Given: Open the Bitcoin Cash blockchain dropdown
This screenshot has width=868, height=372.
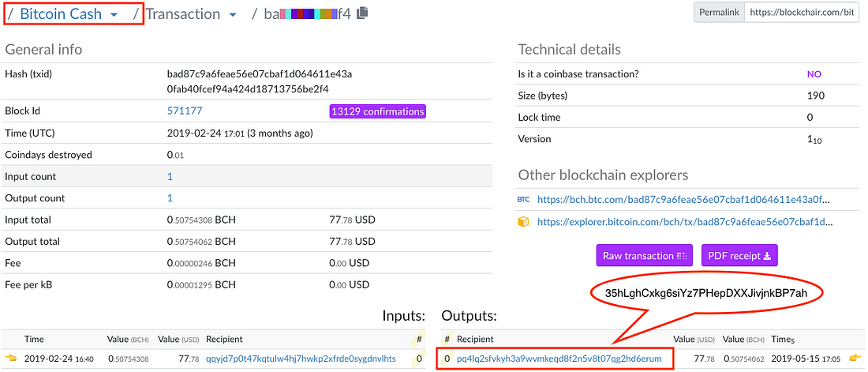Looking at the screenshot, I should click(114, 15).
